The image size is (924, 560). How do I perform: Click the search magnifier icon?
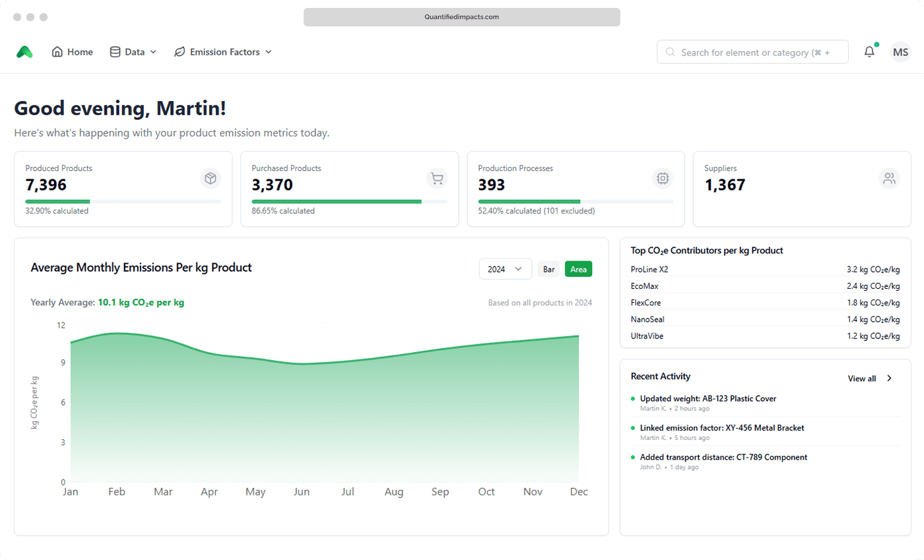click(670, 52)
